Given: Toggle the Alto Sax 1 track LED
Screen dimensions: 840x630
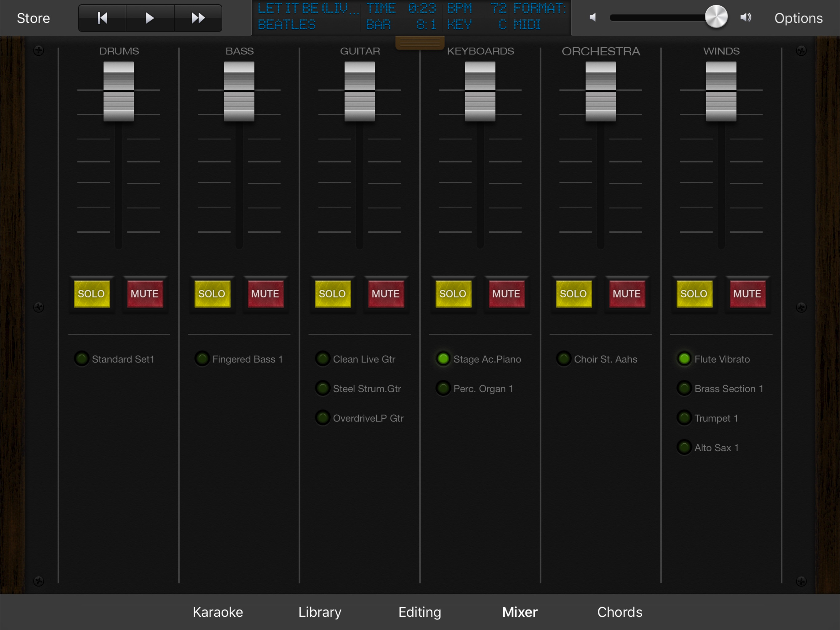Looking at the screenshot, I should [684, 448].
